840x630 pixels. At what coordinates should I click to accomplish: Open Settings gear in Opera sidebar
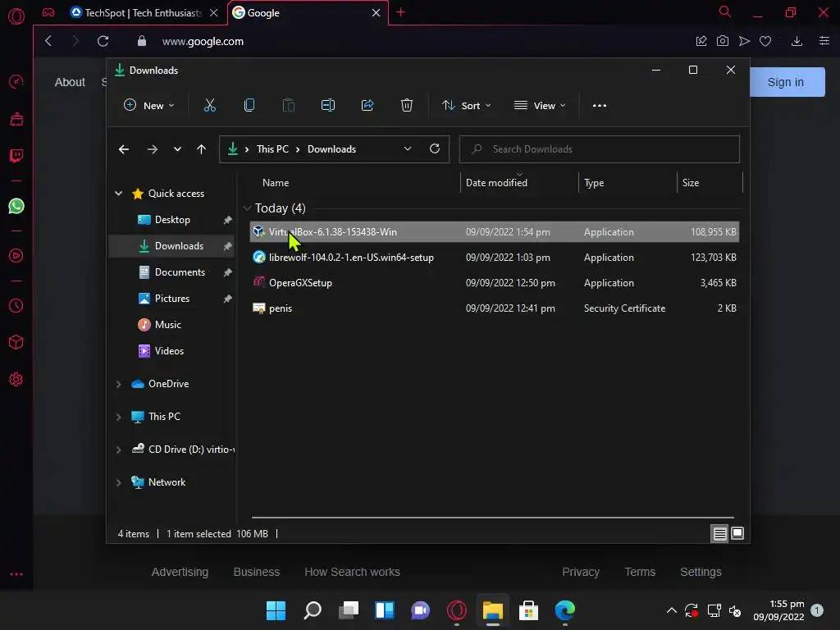point(16,380)
